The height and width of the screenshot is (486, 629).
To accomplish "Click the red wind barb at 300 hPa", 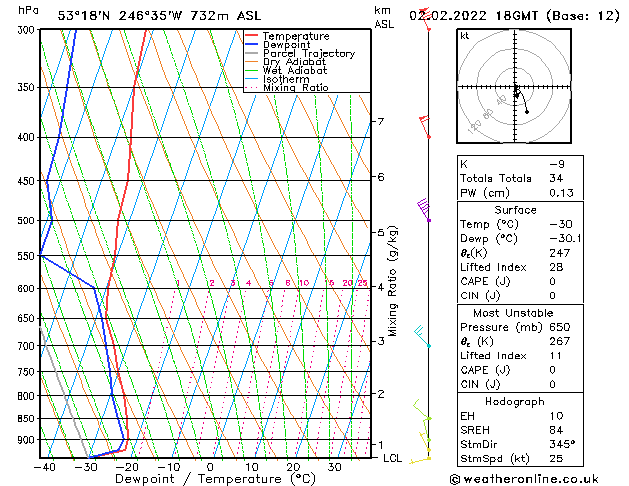I will click(426, 19).
